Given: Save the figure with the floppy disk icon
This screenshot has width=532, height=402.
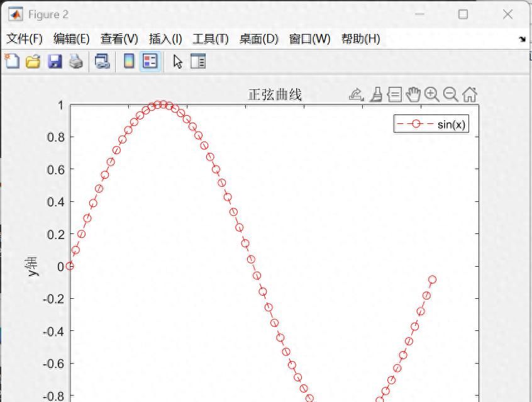Looking at the screenshot, I should 55,61.
